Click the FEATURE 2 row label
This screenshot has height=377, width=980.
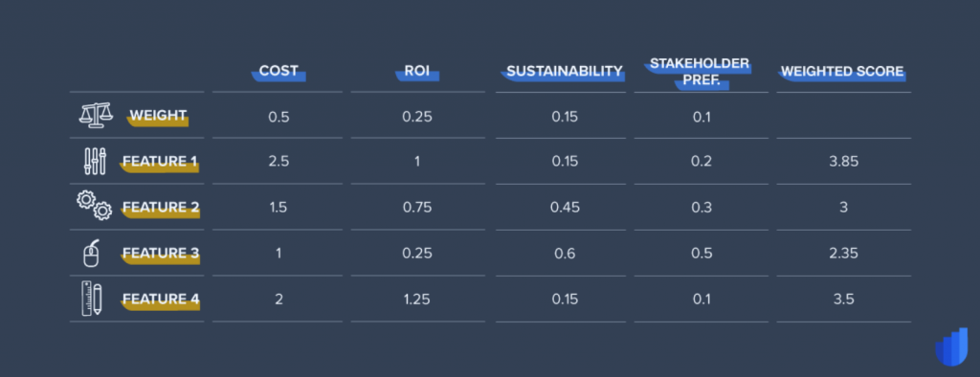(x=161, y=209)
